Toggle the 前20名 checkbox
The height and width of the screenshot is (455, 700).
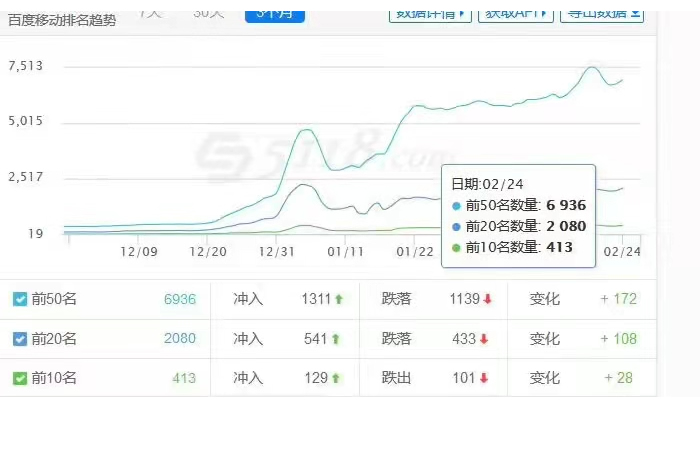click(x=20, y=339)
